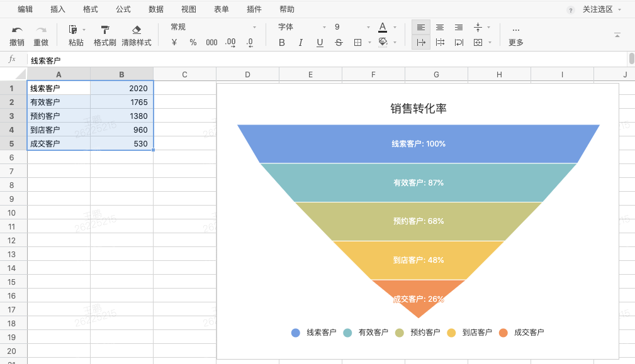
Task: Select the wrap text icon
Action: tap(459, 43)
